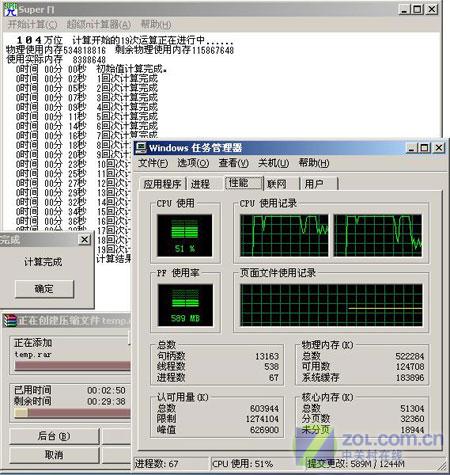
Task: Click 认可用量 总数 value 603944
Action: 264,408
